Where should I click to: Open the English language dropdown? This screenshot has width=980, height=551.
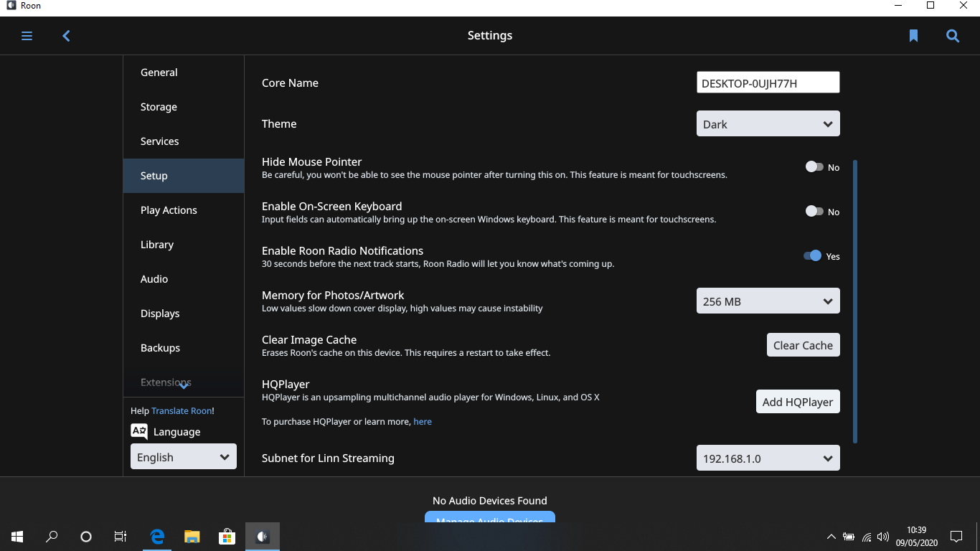(183, 457)
